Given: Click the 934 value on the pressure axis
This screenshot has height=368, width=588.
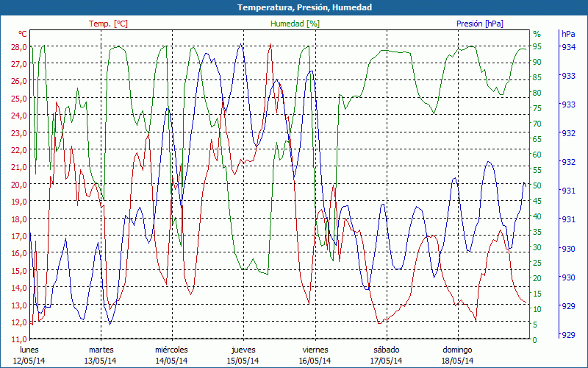Looking at the screenshot, I should [x=568, y=47].
